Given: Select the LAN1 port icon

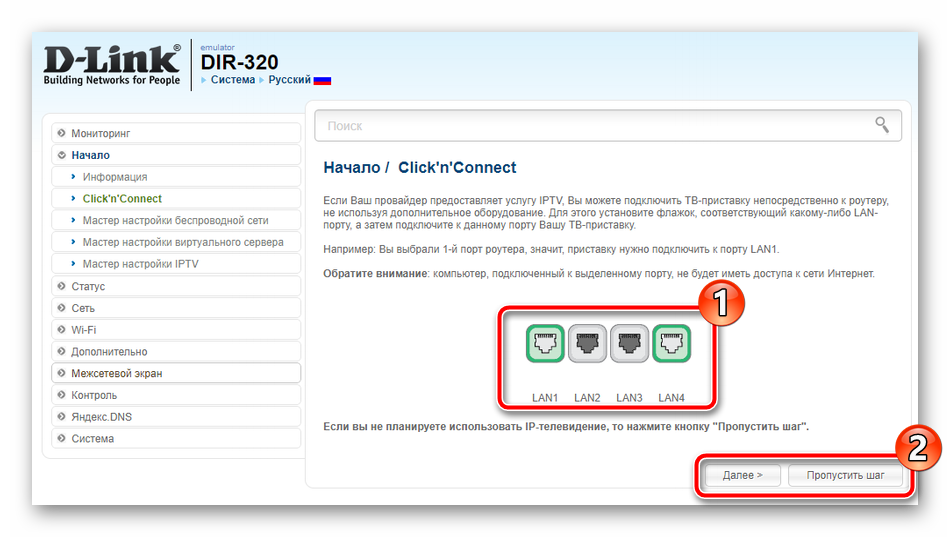Looking at the screenshot, I should pos(545,344).
